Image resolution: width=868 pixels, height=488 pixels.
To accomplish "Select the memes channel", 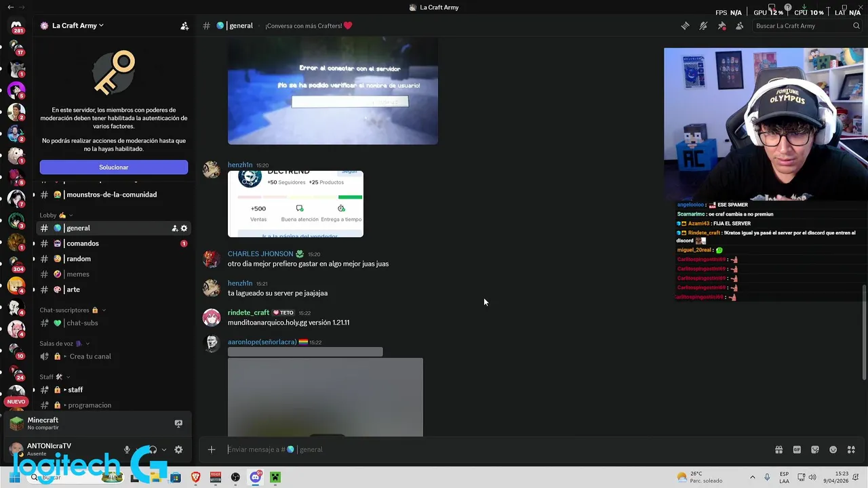I will tap(114, 274).
